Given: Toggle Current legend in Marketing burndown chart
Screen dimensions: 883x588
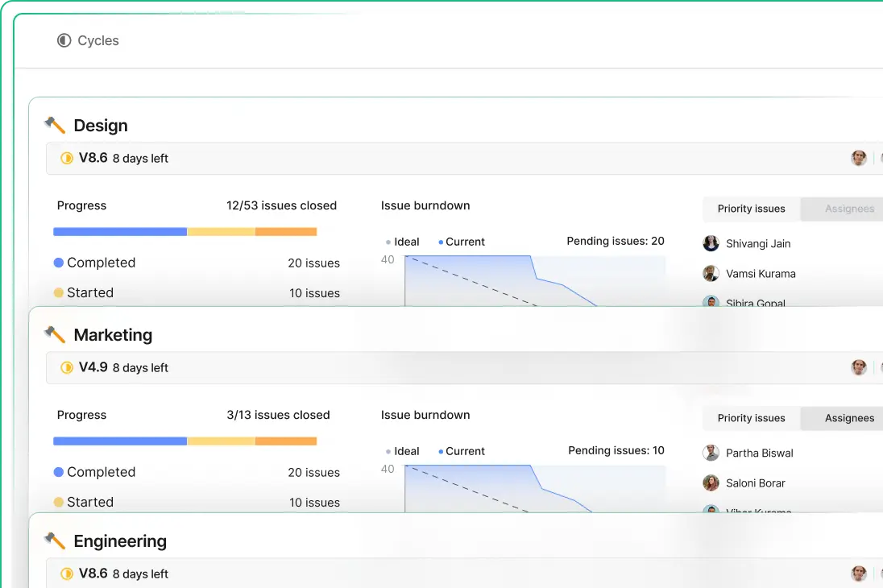Looking at the screenshot, I should [x=462, y=451].
